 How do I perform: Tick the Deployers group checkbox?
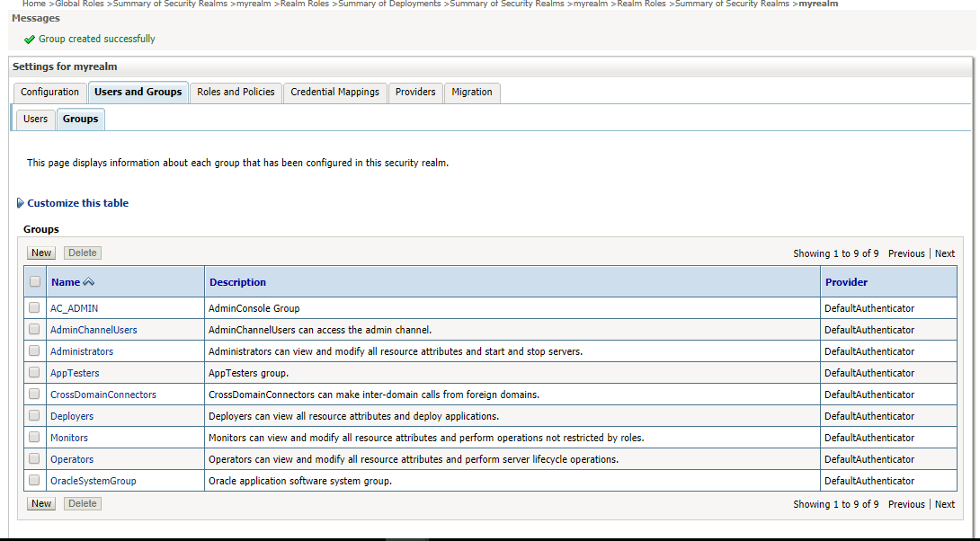34,415
